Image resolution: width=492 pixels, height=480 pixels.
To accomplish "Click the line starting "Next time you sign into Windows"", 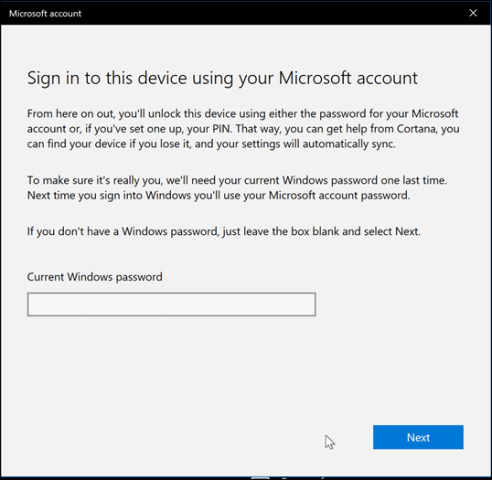I will click(218, 195).
